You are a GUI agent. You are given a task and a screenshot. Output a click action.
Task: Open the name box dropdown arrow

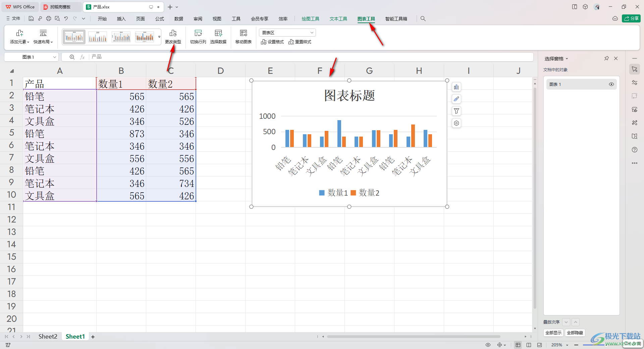[x=54, y=57]
